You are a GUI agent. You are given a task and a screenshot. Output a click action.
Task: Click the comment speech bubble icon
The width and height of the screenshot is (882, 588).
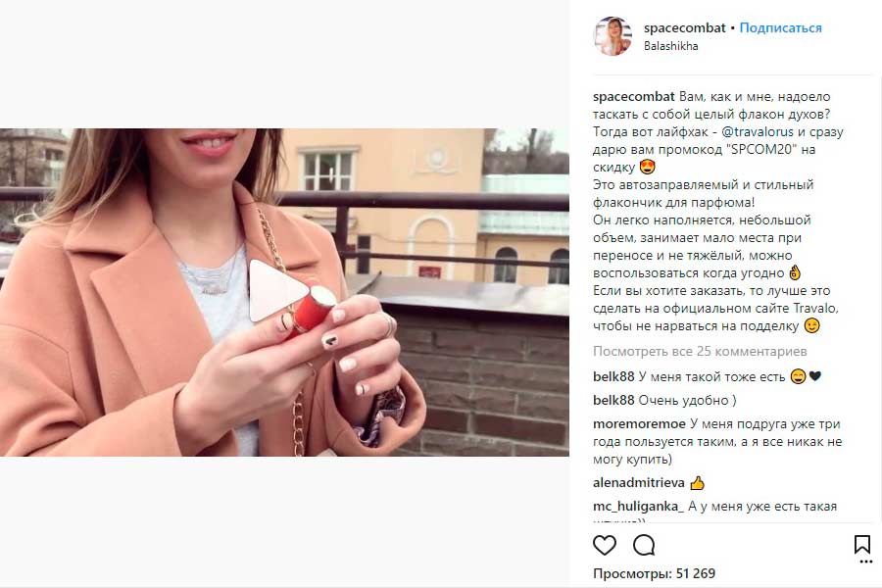(x=644, y=545)
